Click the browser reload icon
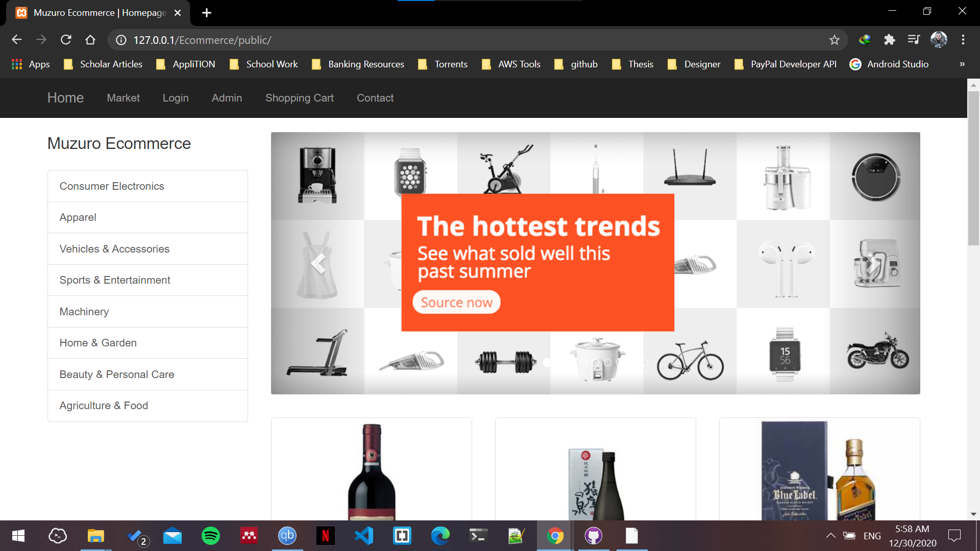 66,40
